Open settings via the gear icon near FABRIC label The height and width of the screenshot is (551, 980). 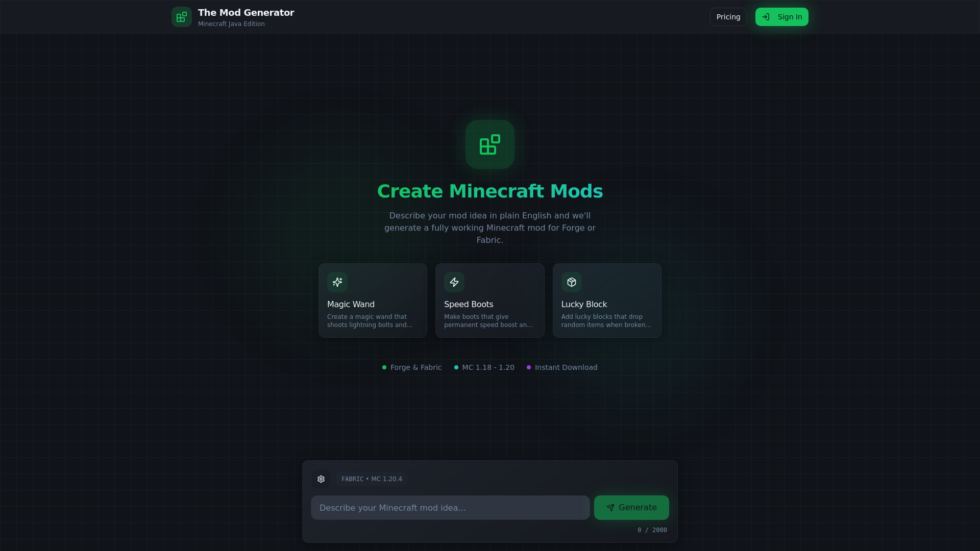coord(321,479)
